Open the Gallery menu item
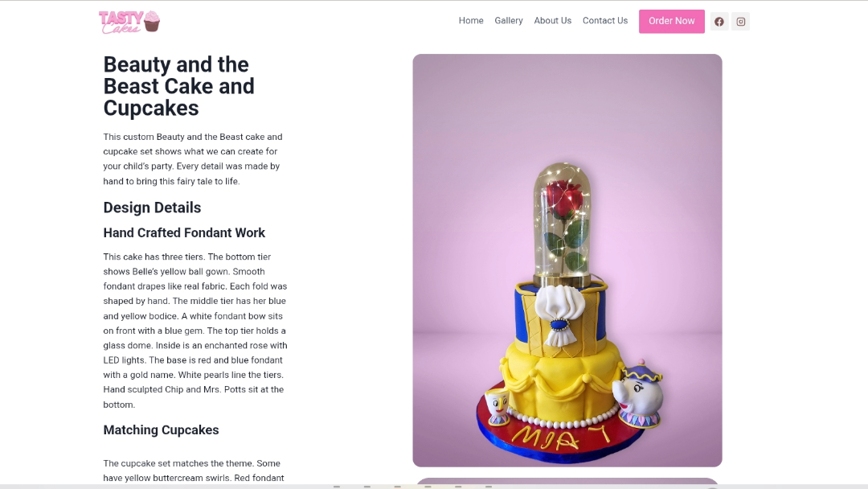Screen dimensions: 868x489 509,20
